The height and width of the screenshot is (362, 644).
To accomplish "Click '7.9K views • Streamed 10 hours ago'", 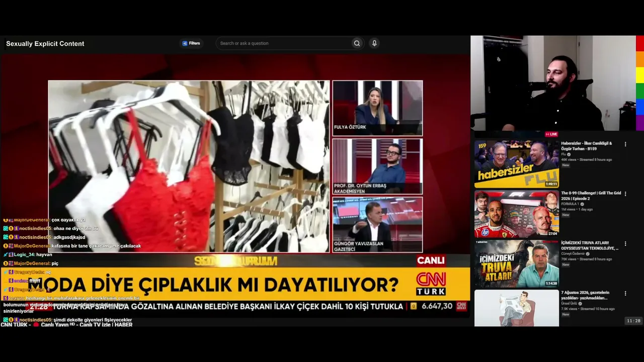I will (x=588, y=309).
